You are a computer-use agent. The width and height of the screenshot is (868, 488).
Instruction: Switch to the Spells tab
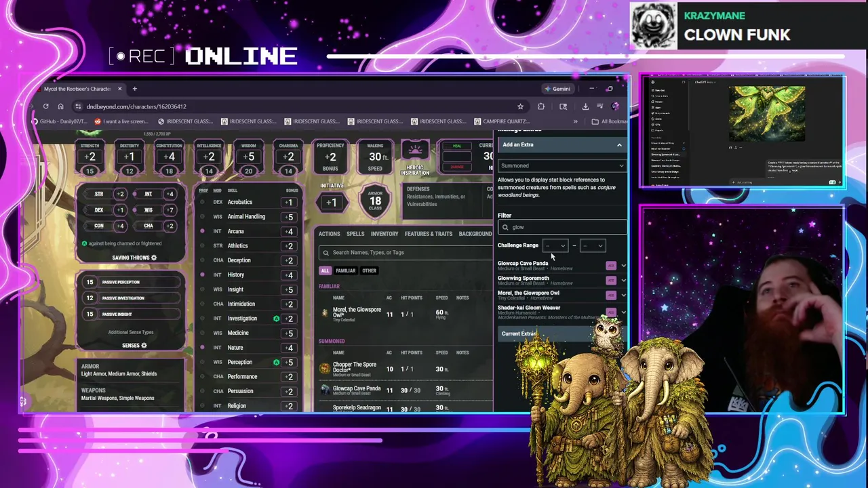point(355,234)
